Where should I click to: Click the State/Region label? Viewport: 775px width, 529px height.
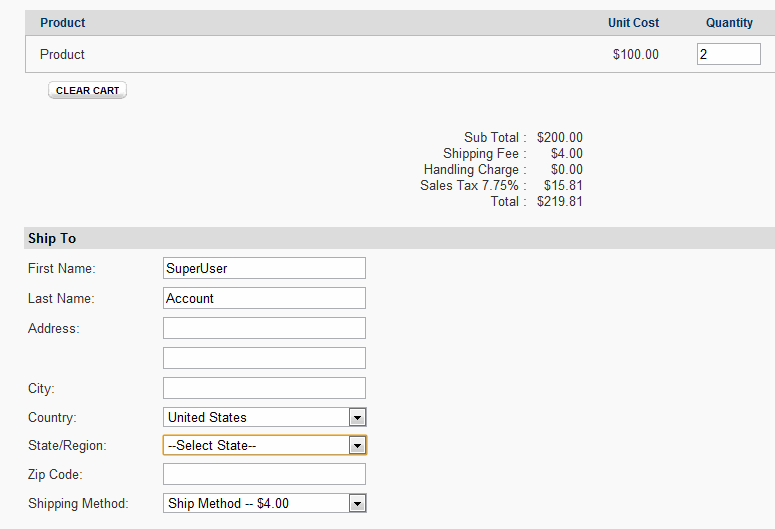point(67,445)
